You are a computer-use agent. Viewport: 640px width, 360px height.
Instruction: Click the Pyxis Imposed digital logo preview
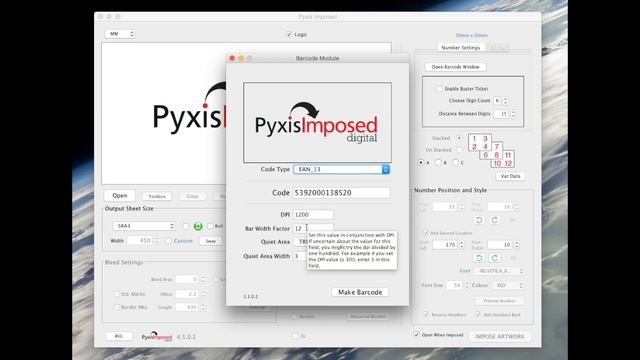point(317,122)
